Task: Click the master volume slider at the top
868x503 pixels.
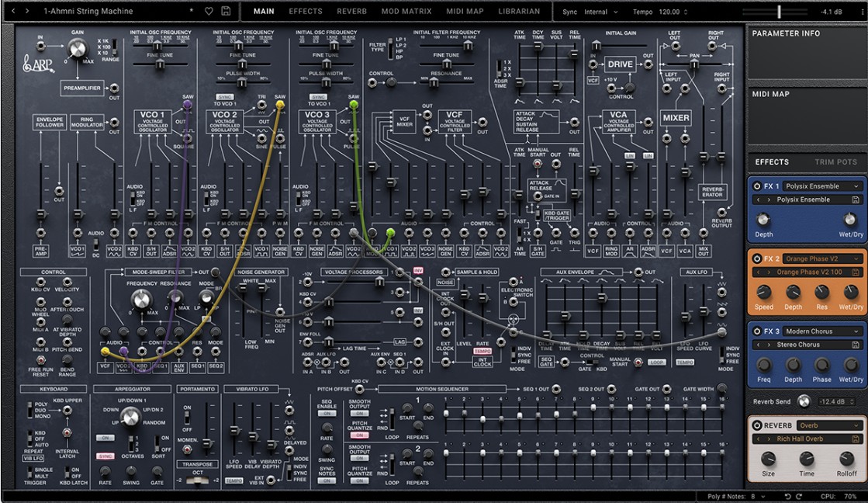Action: 779,11
